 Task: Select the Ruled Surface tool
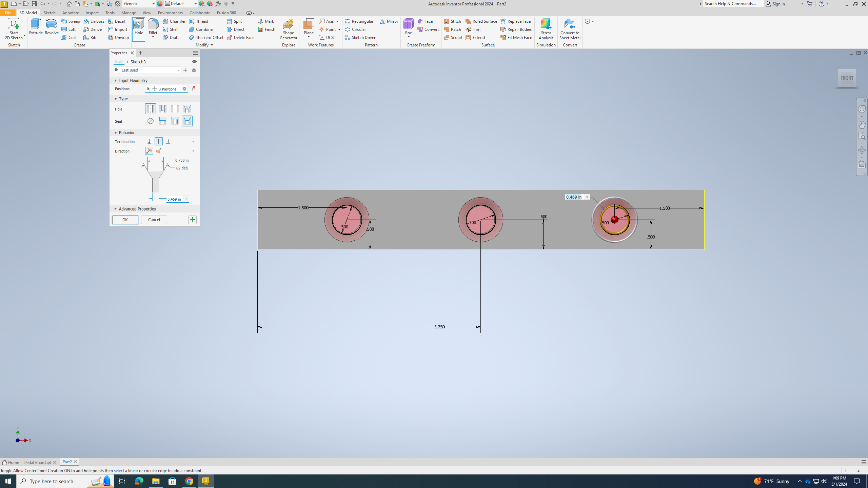point(481,21)
